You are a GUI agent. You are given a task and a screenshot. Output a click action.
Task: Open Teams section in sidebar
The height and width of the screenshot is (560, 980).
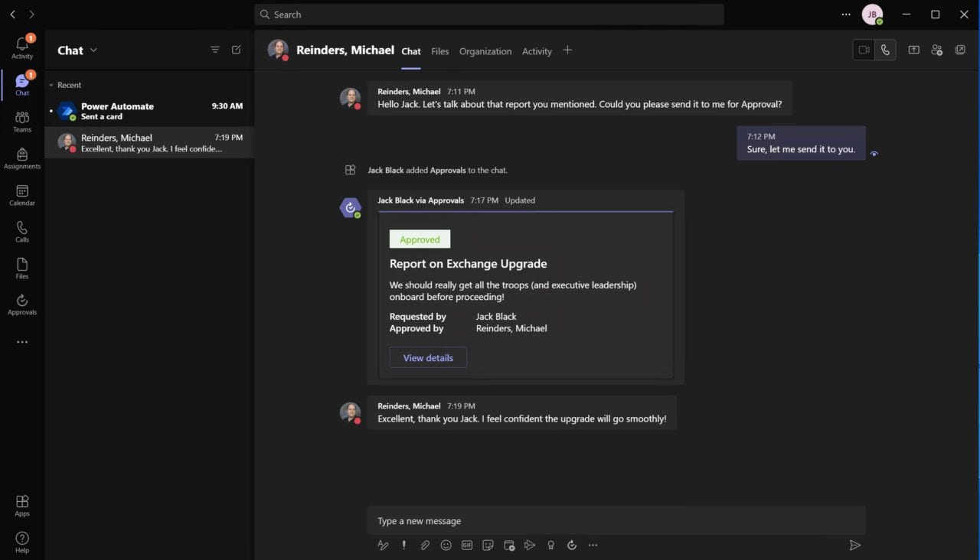pos(22,121)
